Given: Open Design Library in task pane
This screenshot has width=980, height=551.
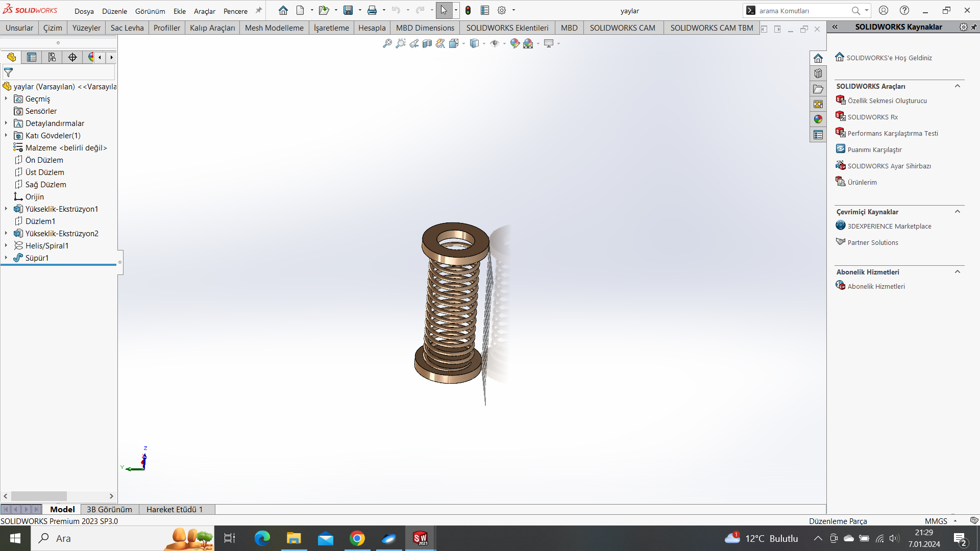Looking at the screenshot, I should pyautogui.click(x=818, y=73).
